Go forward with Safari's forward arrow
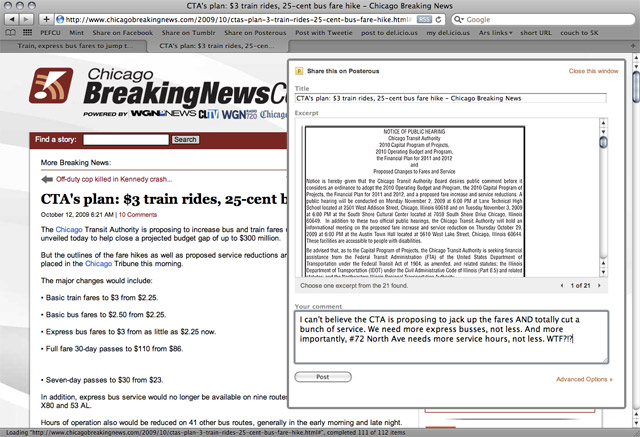 25,19
